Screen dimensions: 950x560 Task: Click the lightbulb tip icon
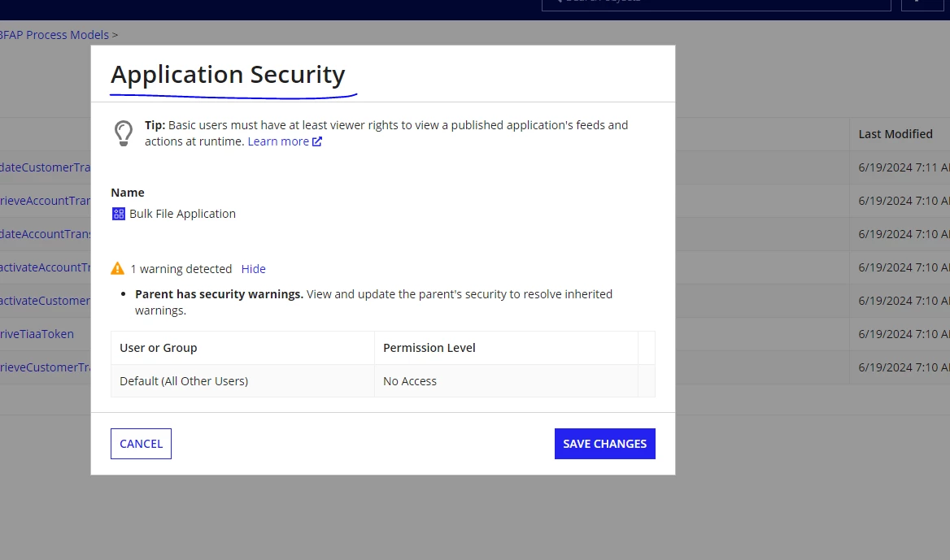124,133
